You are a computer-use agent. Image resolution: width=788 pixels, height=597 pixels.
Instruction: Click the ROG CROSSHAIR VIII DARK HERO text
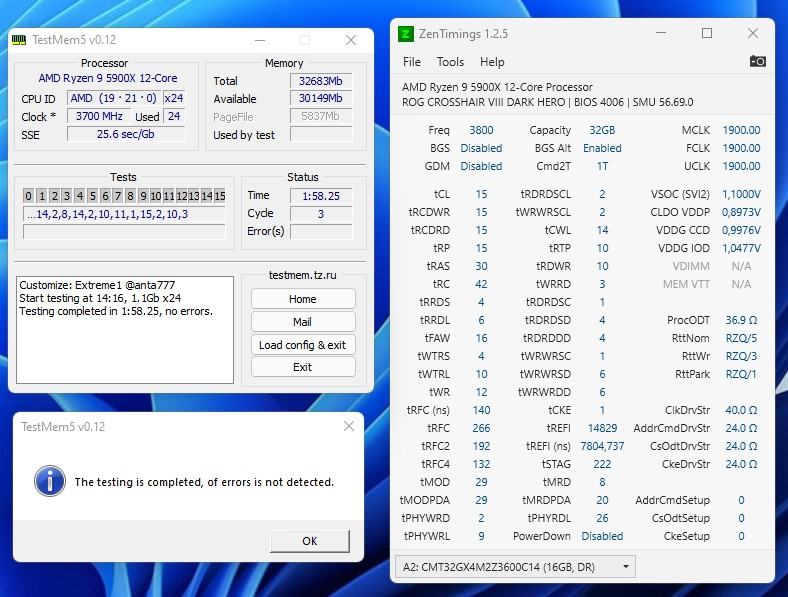pos(483,102)
